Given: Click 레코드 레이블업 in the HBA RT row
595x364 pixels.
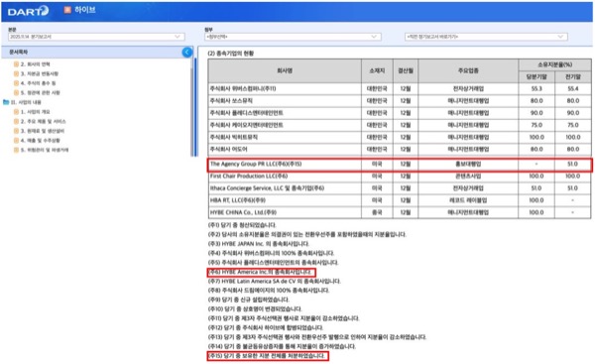Looking at the screenshot, I should [x=468, y=200].
